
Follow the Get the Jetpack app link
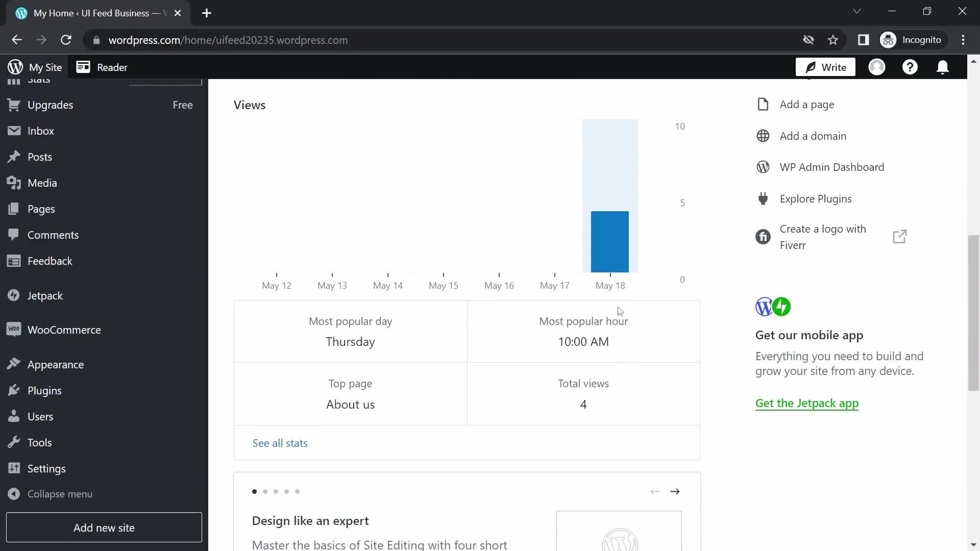pyautogui.click(x=807, y=403)
